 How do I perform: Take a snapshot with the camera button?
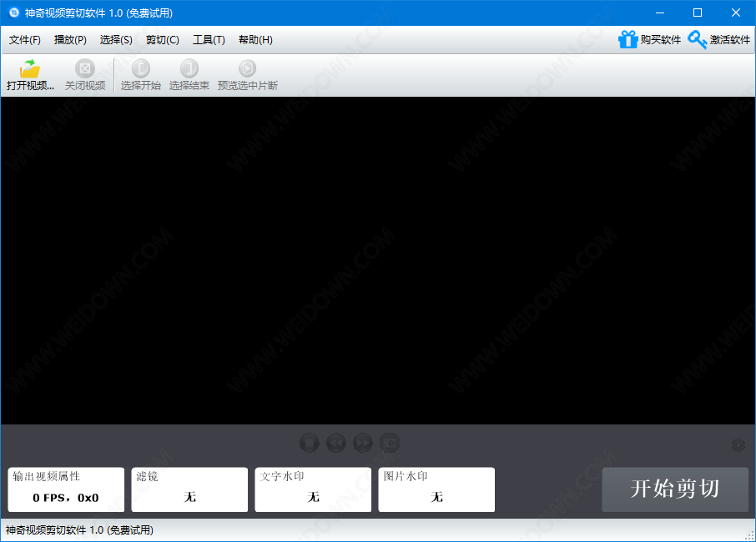pos(390,442)
